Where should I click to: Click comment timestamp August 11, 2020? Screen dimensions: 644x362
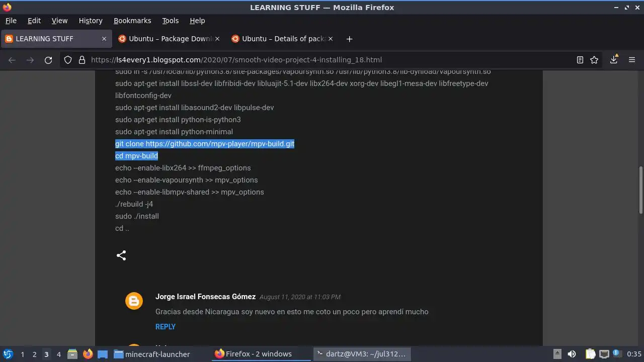point(300,297)
